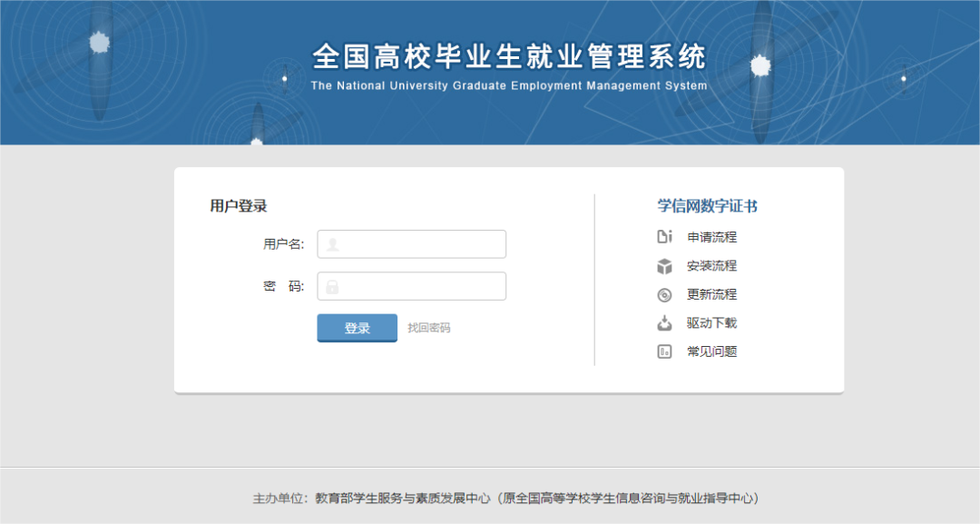Viewport: 980px width, 524px height.
Task: Click the 驱动下载 download icon
Action: pos(664,323)
